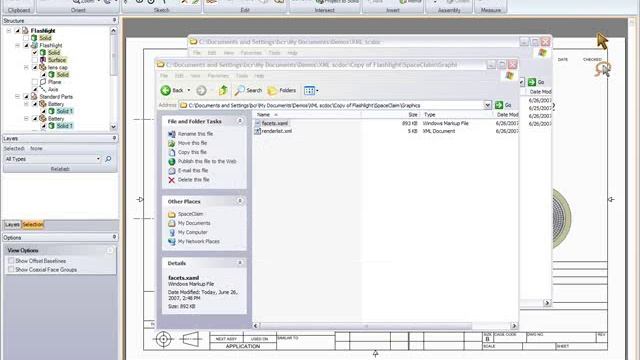Viewport: 640px width, 360px height.
Task: Enable Show Coaxial Face Groups
Action: pos(11,269)
